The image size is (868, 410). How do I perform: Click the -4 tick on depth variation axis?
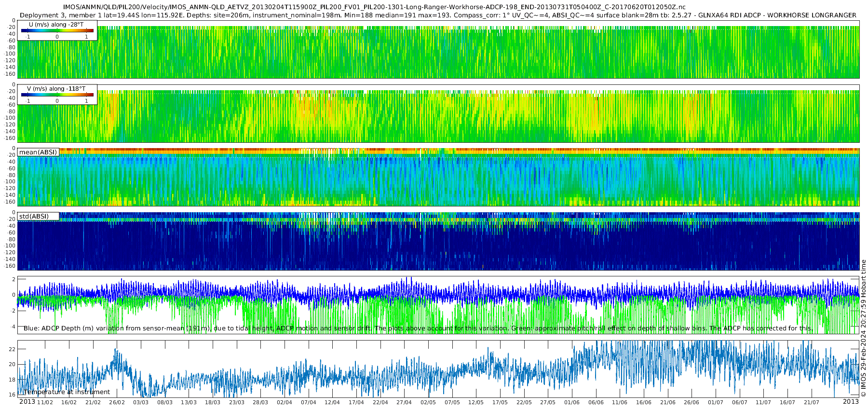[13, 327]
